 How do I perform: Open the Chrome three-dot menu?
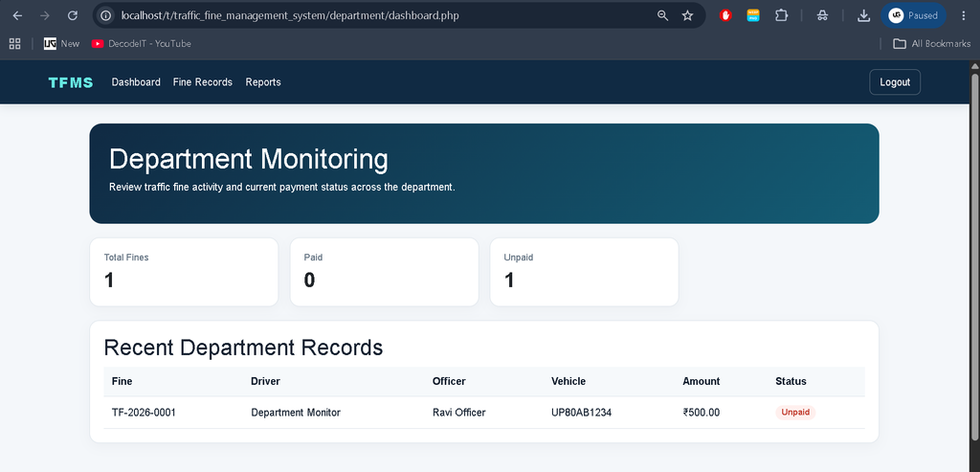[x=963, y=15]
